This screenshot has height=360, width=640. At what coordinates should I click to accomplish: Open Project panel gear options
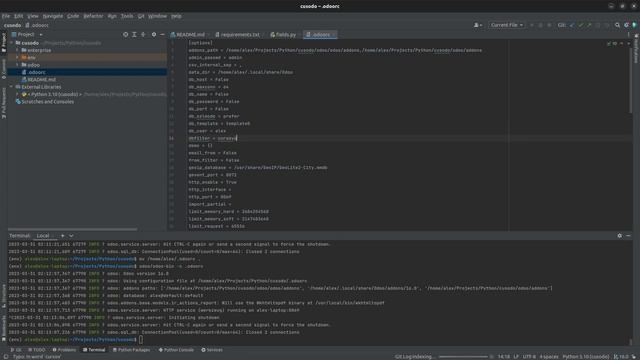click(154, 35)
